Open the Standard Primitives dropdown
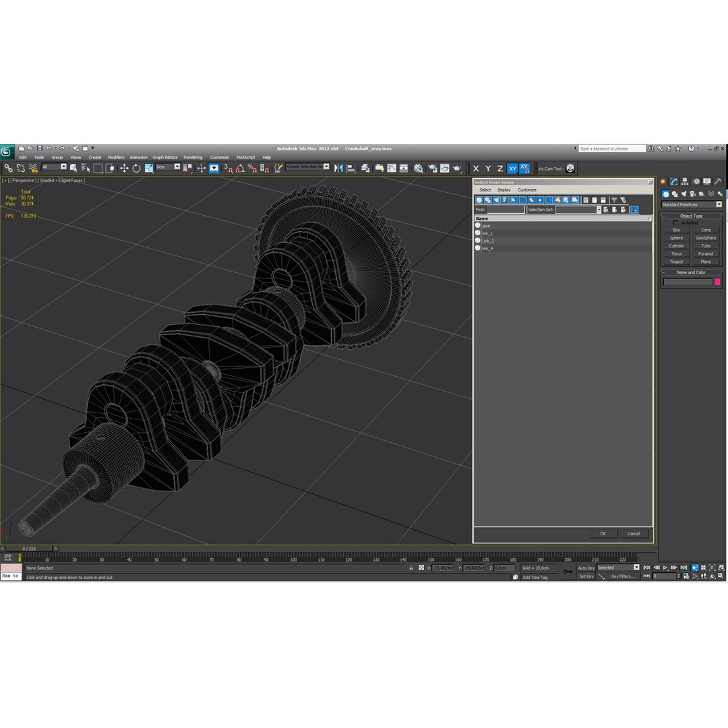This screenshot has height=728, width=728. tap(692, 204)
